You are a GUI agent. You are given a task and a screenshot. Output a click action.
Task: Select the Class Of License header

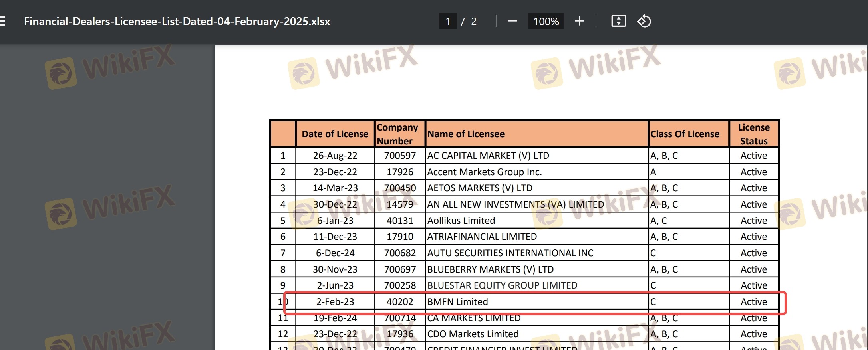(x=685, y=134)
